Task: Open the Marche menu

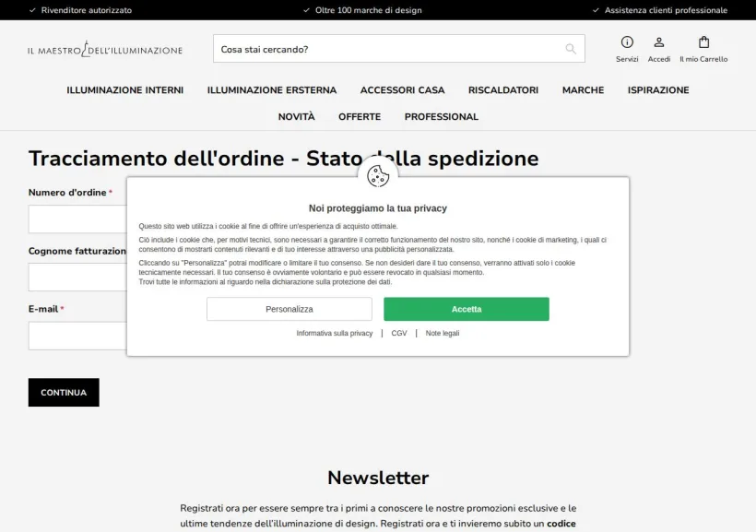Action: coord(583,90)
